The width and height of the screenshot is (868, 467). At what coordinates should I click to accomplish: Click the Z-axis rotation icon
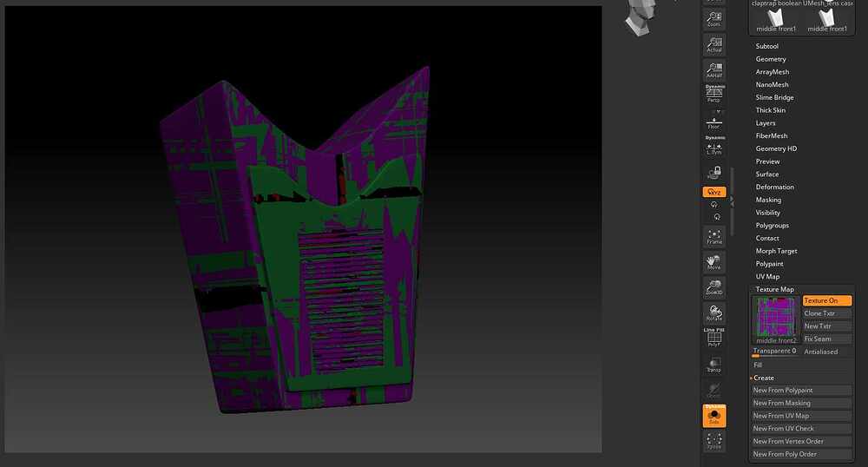[x=717, y=217]
